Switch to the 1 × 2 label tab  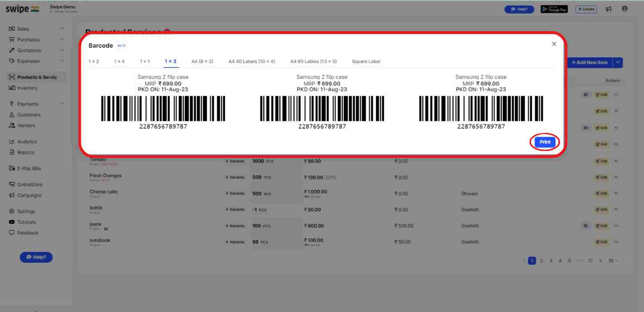click(94, 61)
